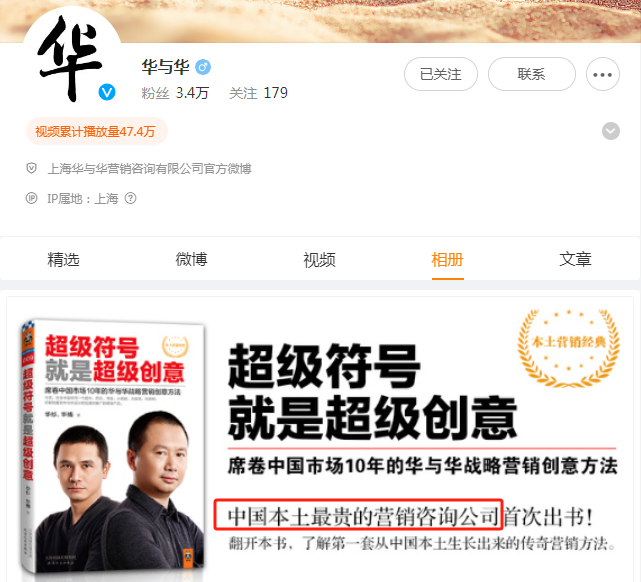Click the 视频累计播放量47.4万 badge
641x582 pixels.
pos(97,132)
